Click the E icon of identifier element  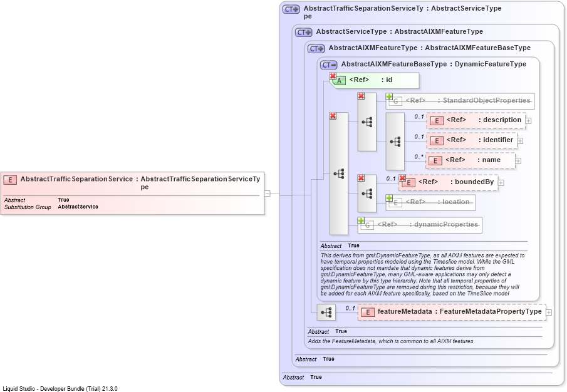[437, 141]
